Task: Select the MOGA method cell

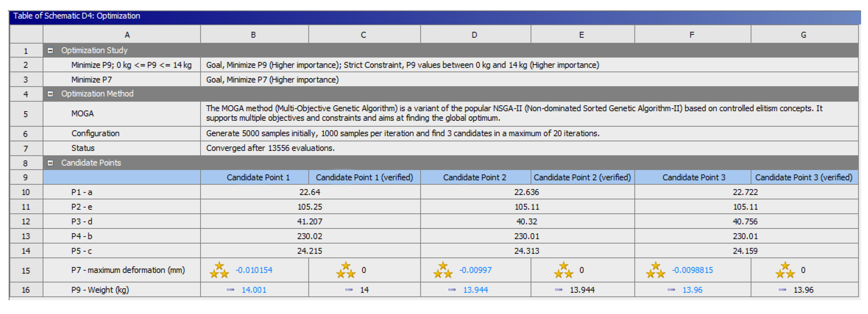Action: pyautogui.click(x=82, y=113)
